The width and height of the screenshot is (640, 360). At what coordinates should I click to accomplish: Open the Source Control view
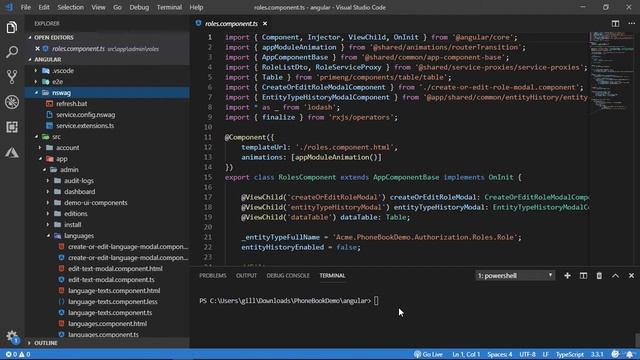(x=12, y=77)
